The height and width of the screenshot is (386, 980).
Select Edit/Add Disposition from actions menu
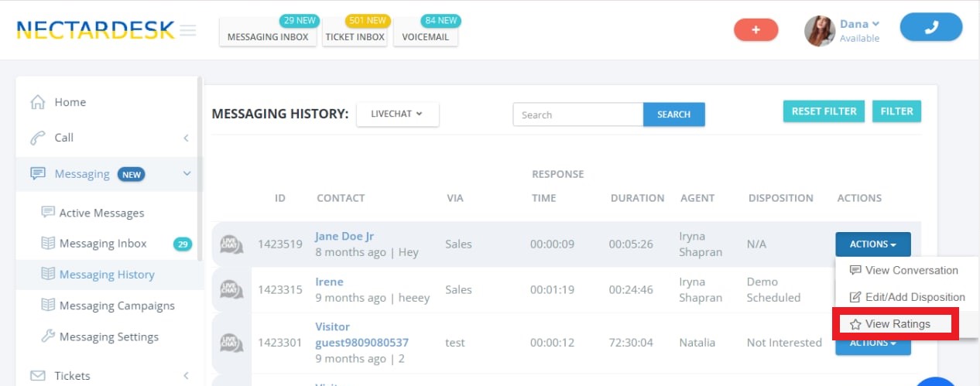[907, 297]
